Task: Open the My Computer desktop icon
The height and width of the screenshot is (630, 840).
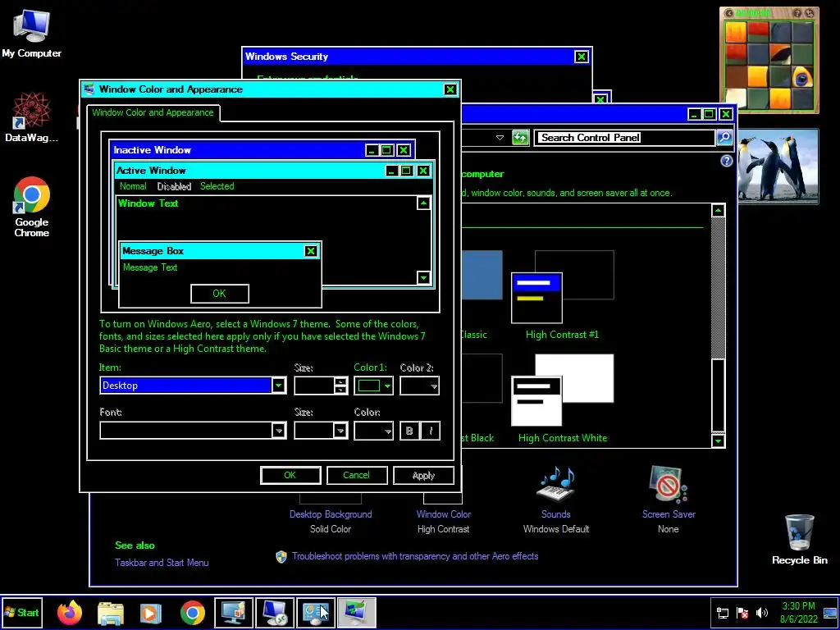Action: pos(31,33)
